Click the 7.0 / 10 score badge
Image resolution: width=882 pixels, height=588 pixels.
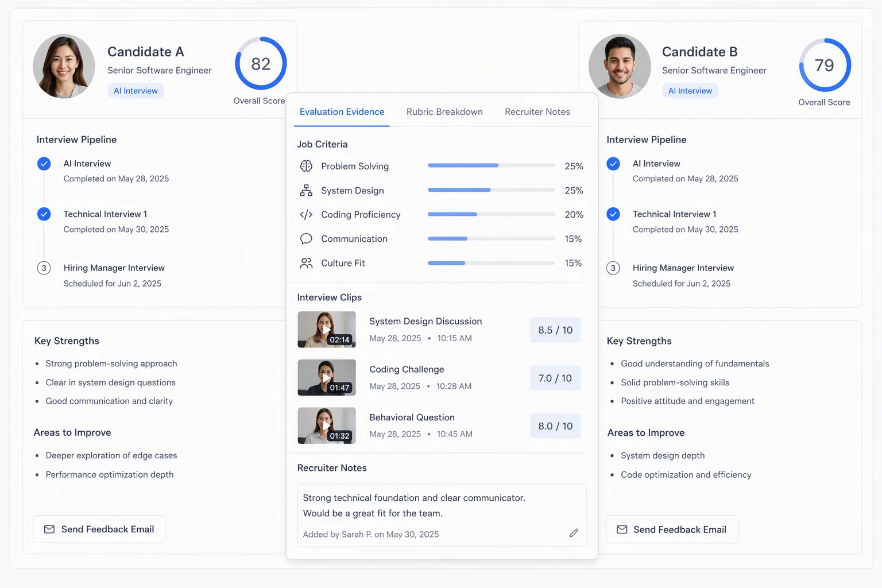(x=555, y=378)
